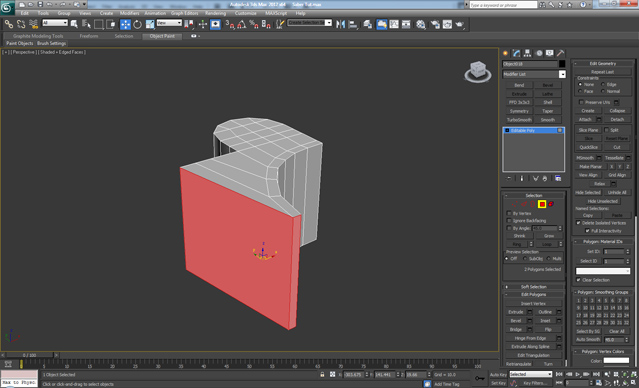639x388 pixels.
Task: Toggle the 3D Snaps icon
Action: coord(229,24)
